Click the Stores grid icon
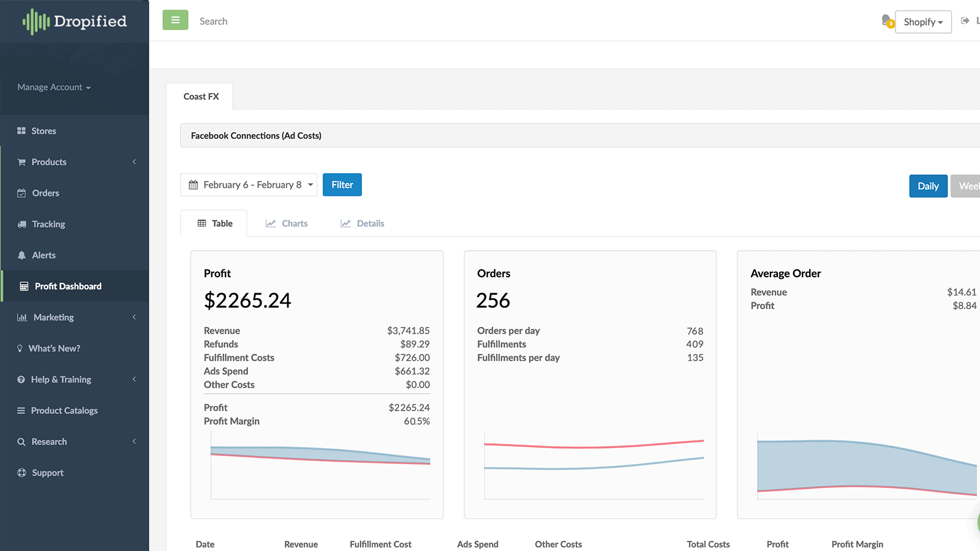This screenshot has height=551, width=980. tap(21, 131)
